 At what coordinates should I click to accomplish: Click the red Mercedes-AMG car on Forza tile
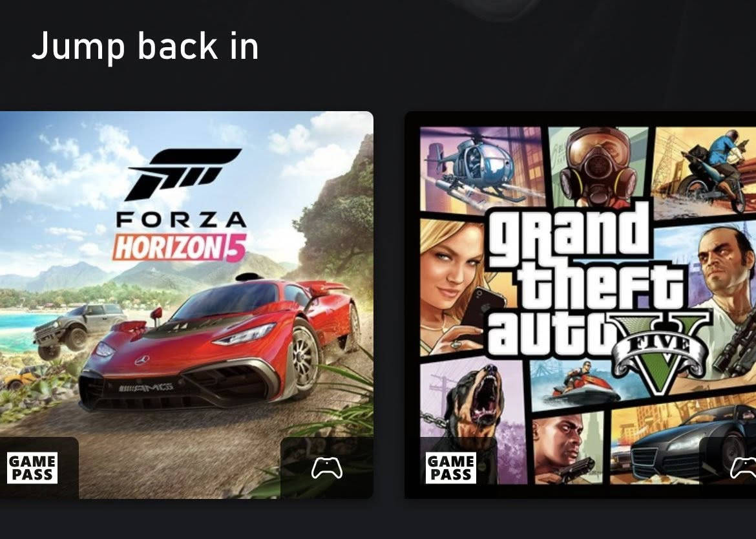click(220, 343)
